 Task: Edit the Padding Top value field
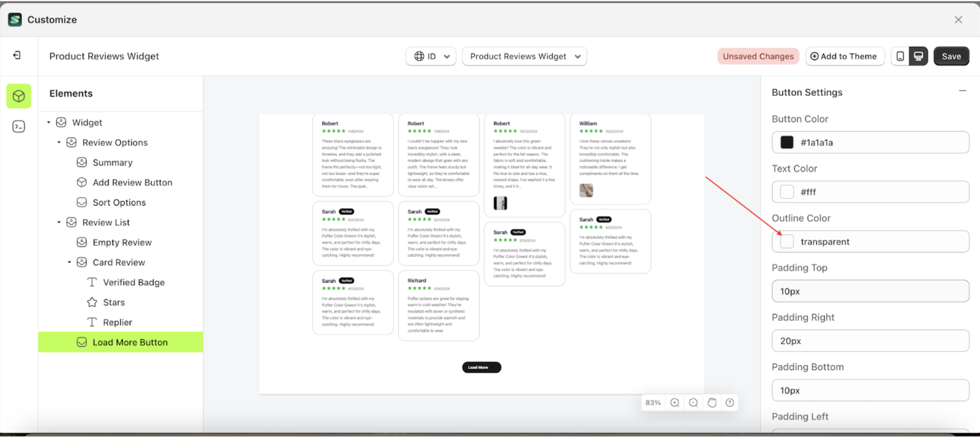coord(869,291)
